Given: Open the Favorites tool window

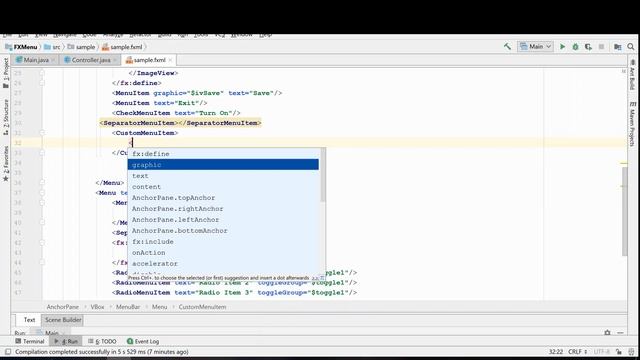Looking at the screenshot, I should (6, 163).
